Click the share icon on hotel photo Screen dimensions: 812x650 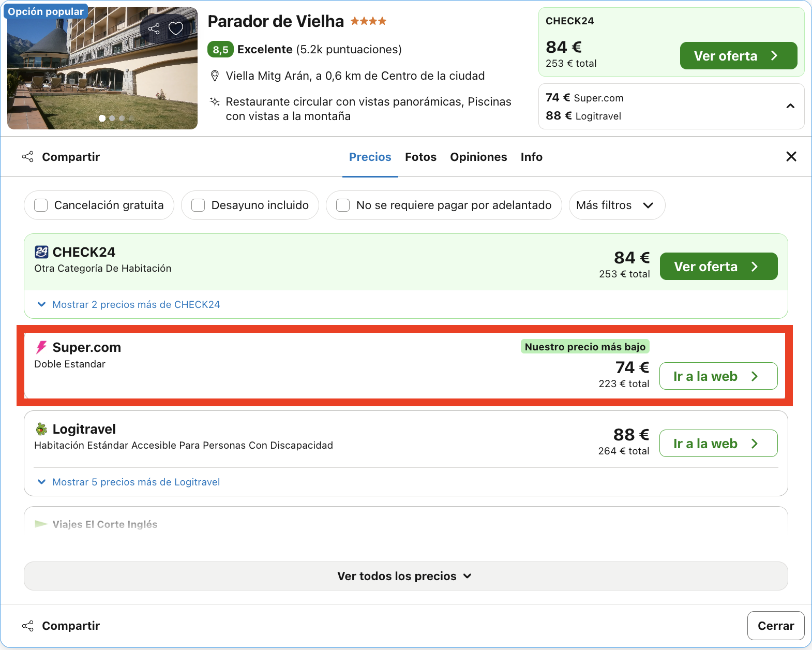coord(154,29)
